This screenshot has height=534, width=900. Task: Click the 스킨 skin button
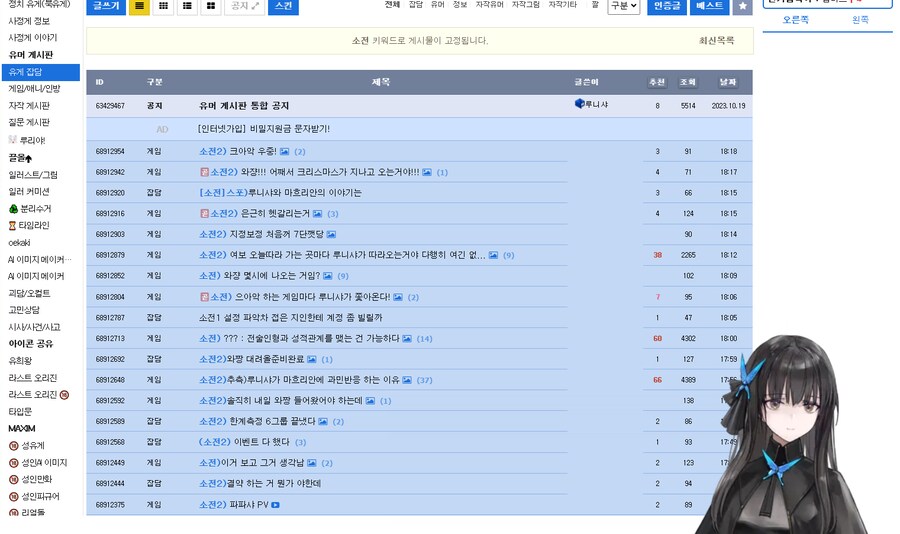[284, 6]
